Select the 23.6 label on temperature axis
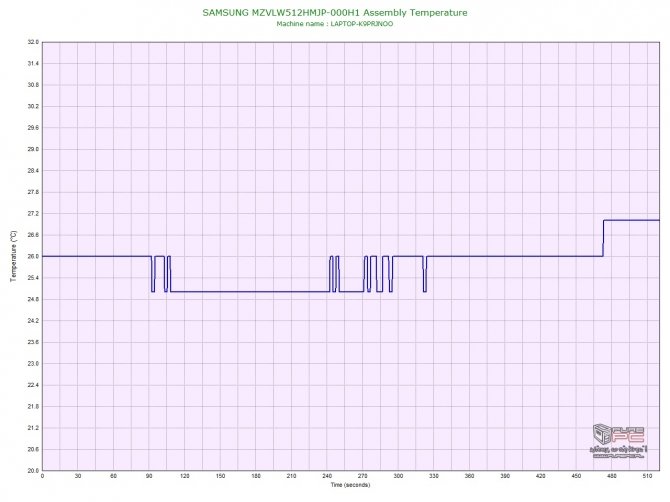Image resolution: width=670 pixels, height=502 pixels. point(33,342)
